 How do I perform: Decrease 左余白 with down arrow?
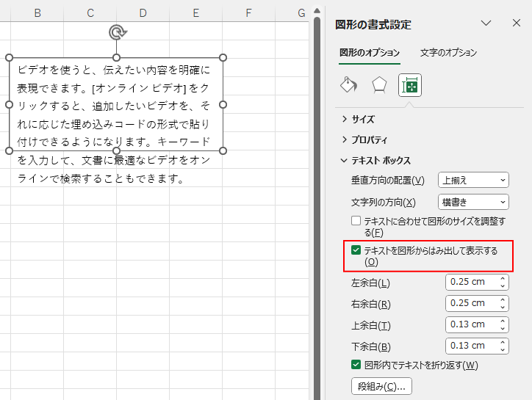click(x=503, y=286)
